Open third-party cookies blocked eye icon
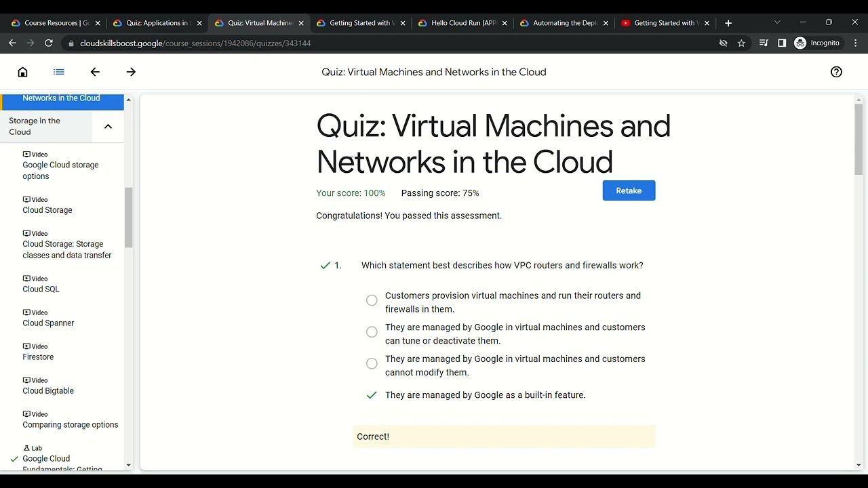This screenshot has width=868, height=488. [x=723, y=43]
